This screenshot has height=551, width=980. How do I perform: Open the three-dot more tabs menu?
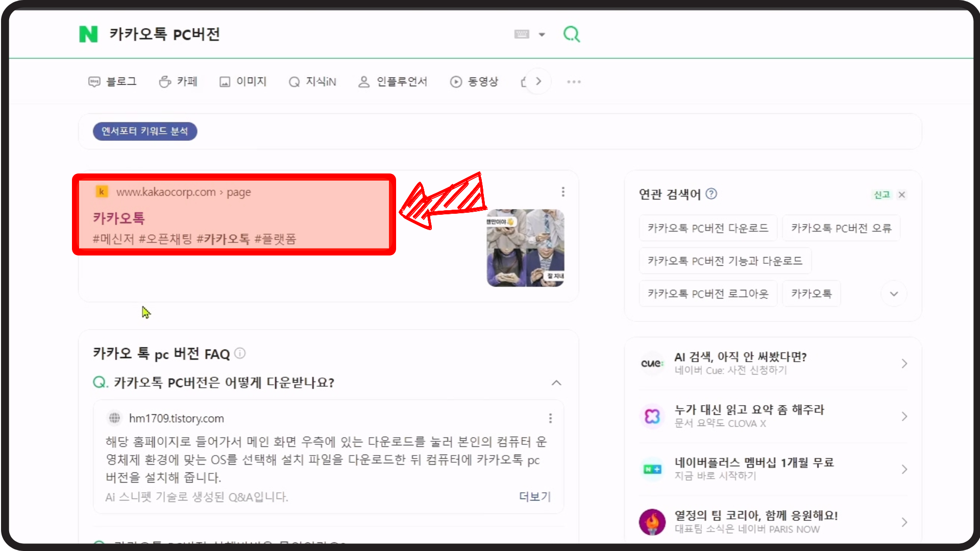pyautogui.click(x=574, y=82)
